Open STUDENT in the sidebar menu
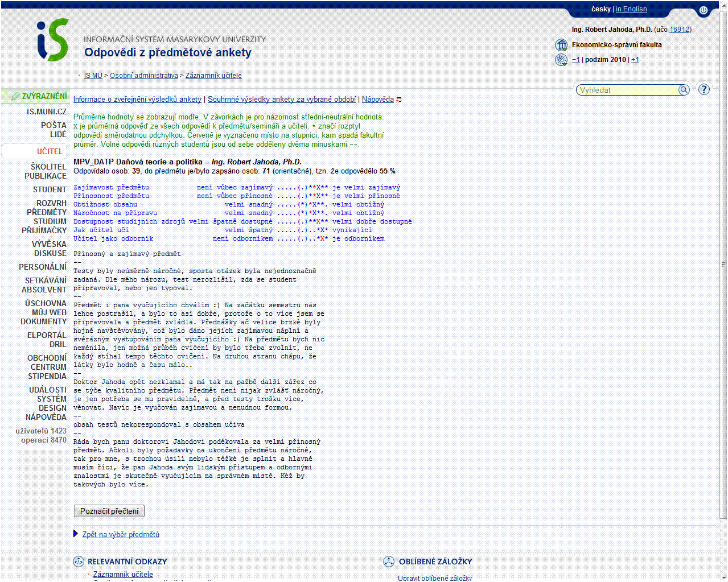The height and width of the screenshot is (582, 728). [x=50, y=189]
